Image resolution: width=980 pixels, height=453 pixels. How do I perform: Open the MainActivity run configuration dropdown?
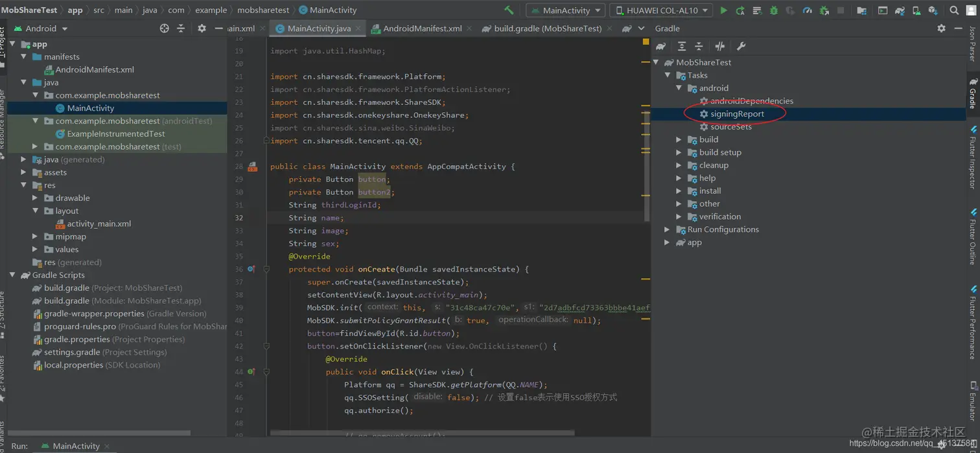[x=565, y=10]
